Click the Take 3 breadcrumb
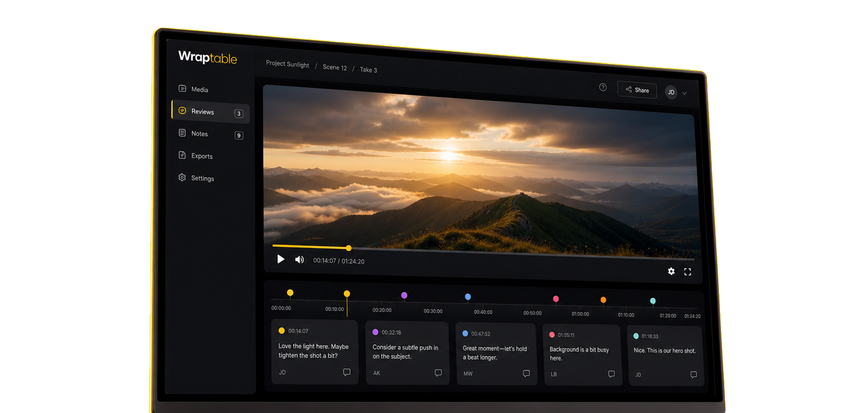The image size is (868, 413). pos(369,70)
